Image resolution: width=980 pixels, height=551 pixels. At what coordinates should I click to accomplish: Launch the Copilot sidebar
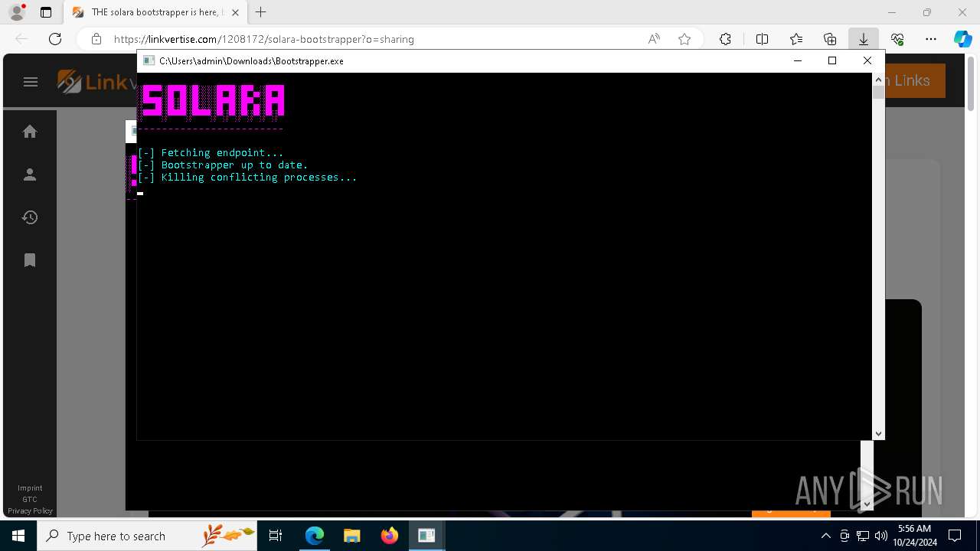[962, 39]
